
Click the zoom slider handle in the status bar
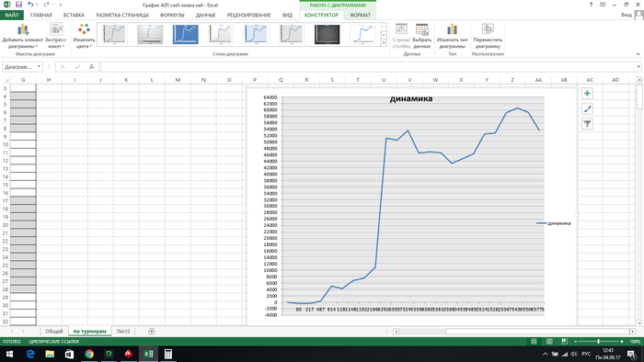pyautogui.click(x=598, y=342)
